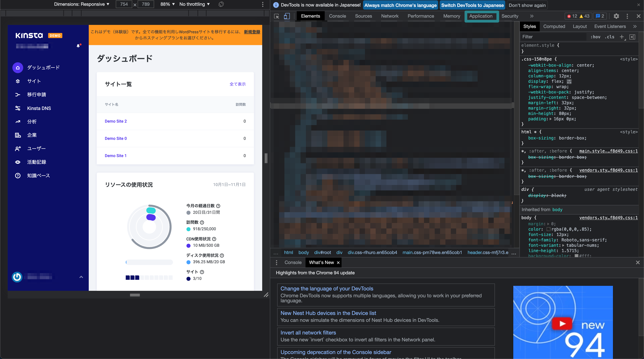Open Kinsta DNS from sidebar
644x359 pixels.
pyautogui.click(x=39, y=108)
